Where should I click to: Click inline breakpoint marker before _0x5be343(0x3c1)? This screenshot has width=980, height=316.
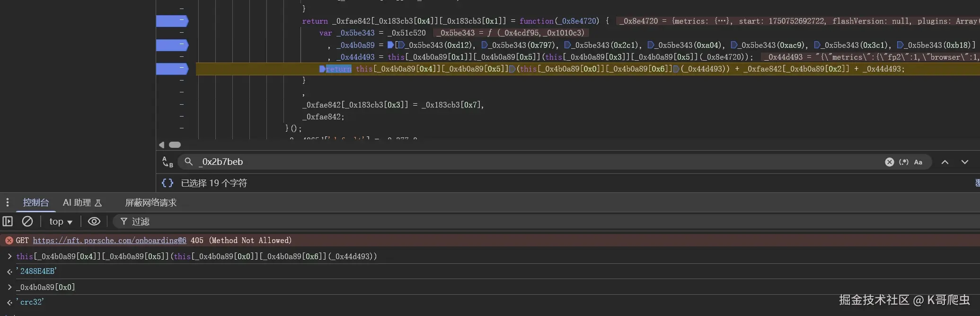817,45
